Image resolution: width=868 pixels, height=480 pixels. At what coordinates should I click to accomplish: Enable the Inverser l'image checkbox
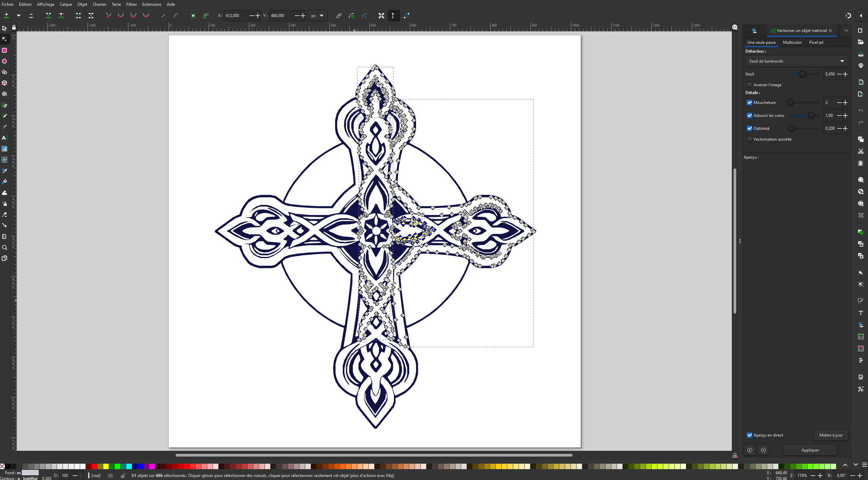point(749,85)
